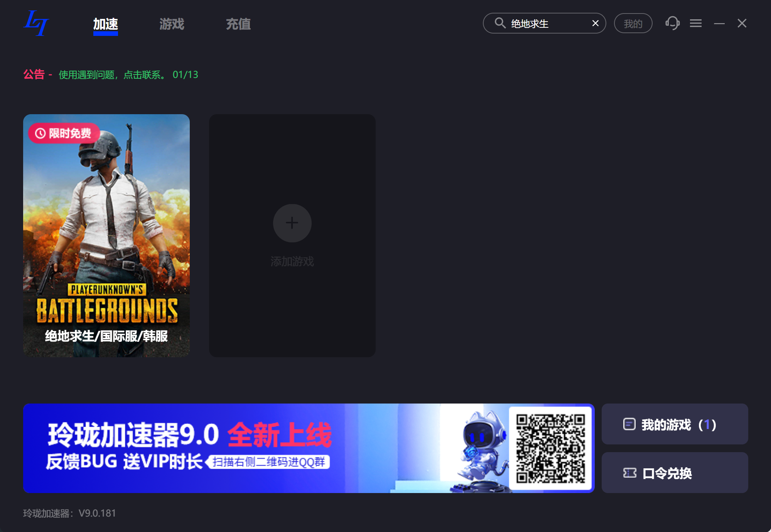This screenshot has height=532, width=771.
Task: Click the 口令兑换 ticket icon
Action: click(629, 473)
